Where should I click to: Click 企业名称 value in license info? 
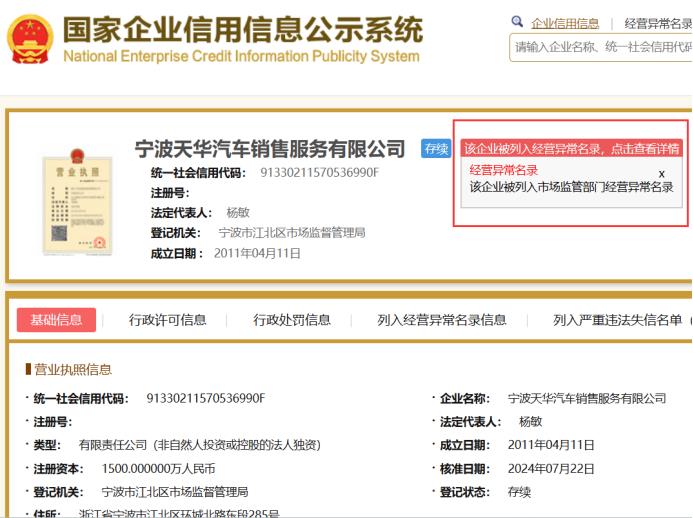[587, 398]
